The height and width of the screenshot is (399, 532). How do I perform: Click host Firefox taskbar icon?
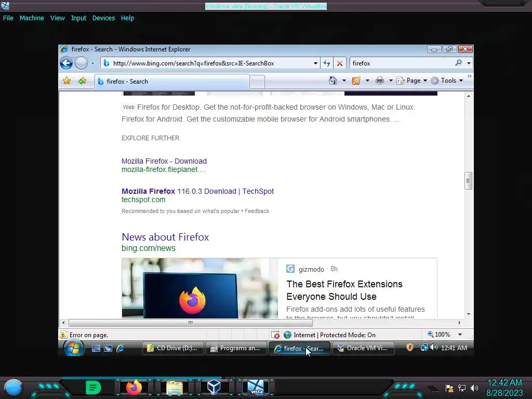[x=134, y=388]
